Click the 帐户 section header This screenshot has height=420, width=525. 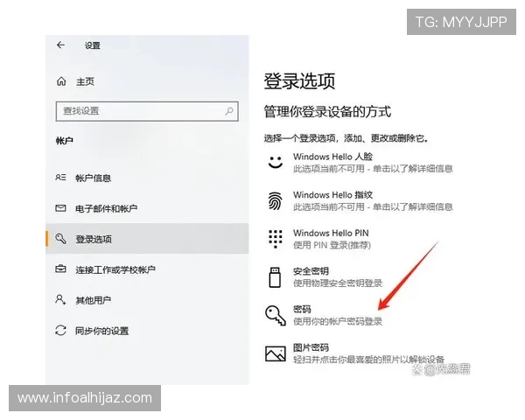[64, 141]
